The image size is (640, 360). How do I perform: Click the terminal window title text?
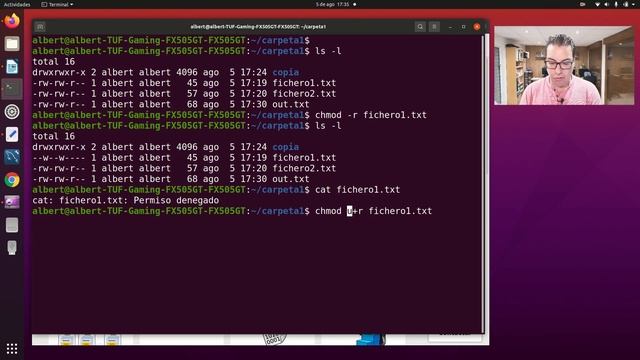tap(258, 27)
